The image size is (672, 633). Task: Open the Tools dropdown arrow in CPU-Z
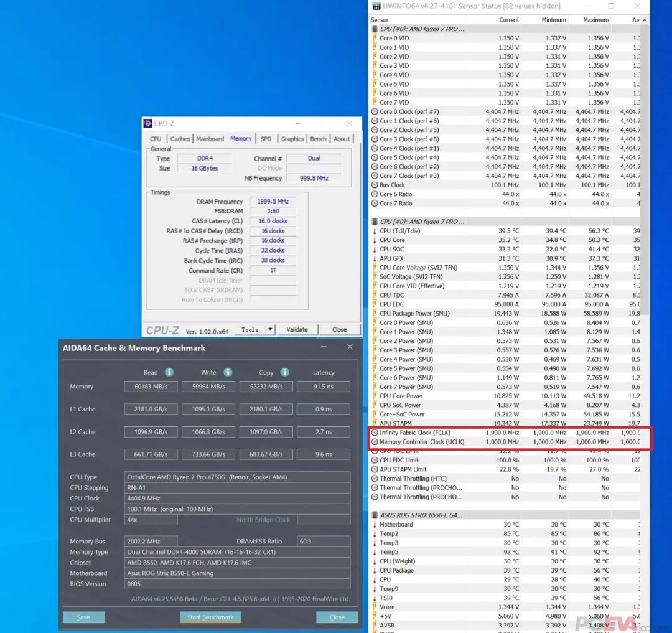click(x=270, y=329)
